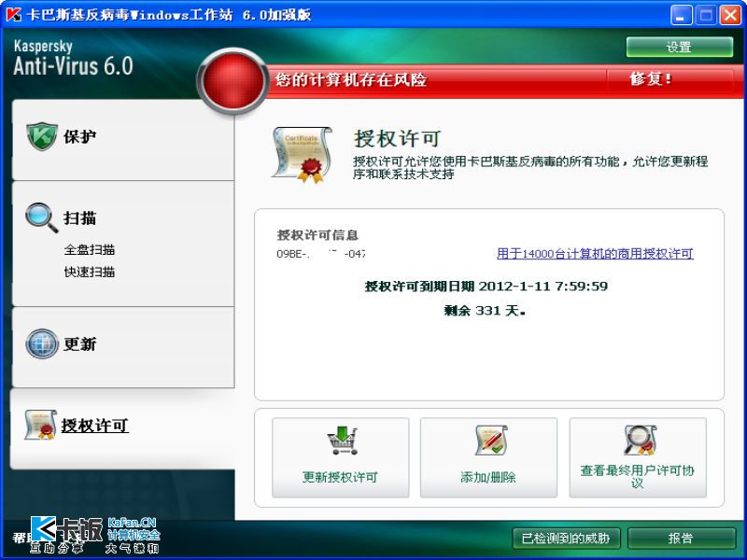Screen dimensions: 747x560
Task: Select the 授权许可 sidebar tab
Action: [x=95, y=426]
